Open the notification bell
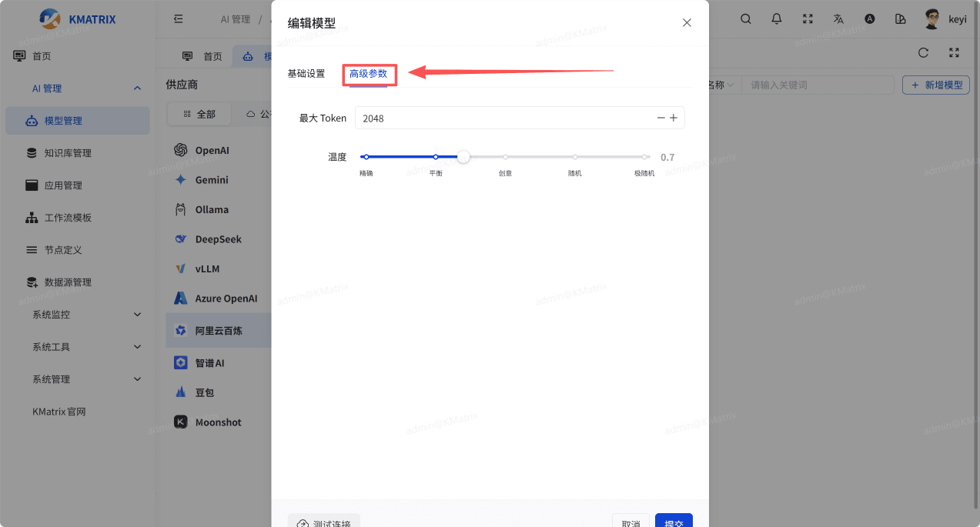980x527 pixels. point(777,19)
